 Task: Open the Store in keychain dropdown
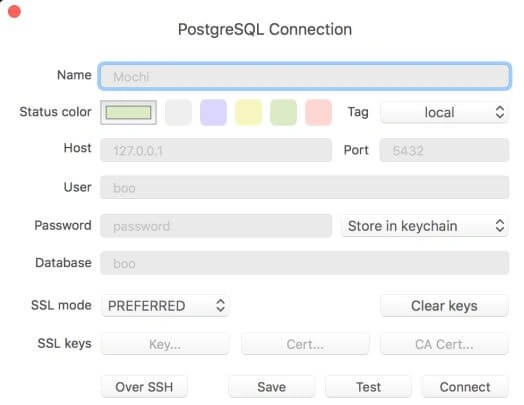tap(425, 226)
